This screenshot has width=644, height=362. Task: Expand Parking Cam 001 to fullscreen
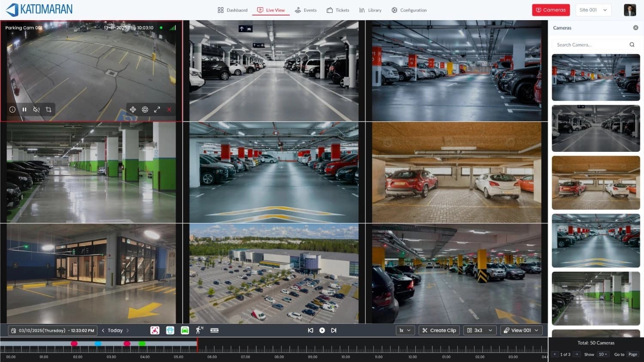[x=157, y=109]
